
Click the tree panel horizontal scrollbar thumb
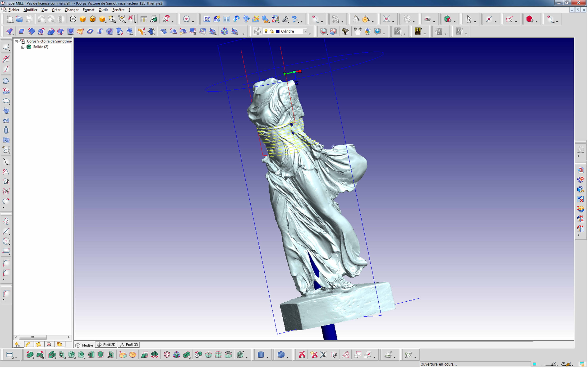pyautogui.click(x=33, y=337)
